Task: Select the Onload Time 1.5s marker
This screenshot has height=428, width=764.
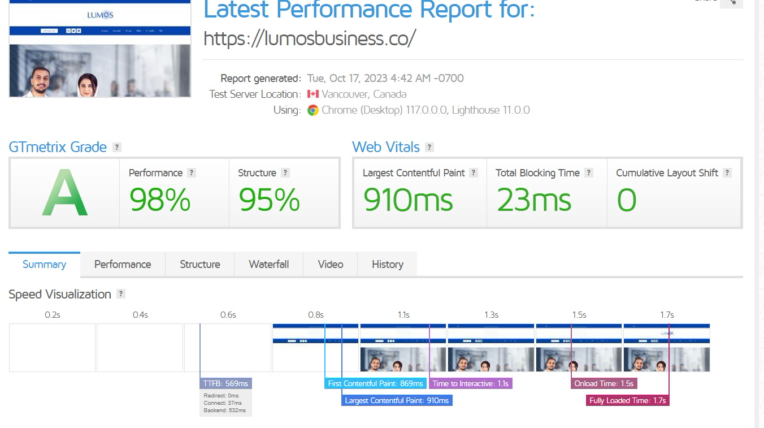Action: click(x=603, y=383)
